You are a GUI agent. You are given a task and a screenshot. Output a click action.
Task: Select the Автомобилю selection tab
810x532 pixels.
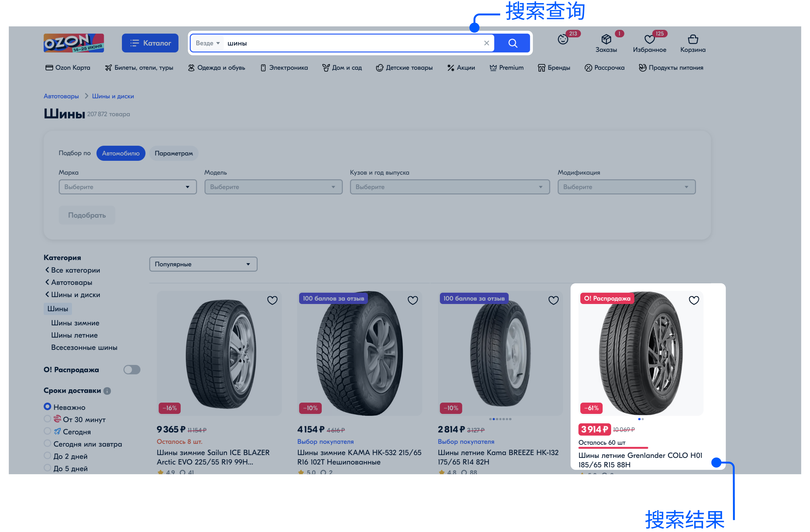coord(121,153)
